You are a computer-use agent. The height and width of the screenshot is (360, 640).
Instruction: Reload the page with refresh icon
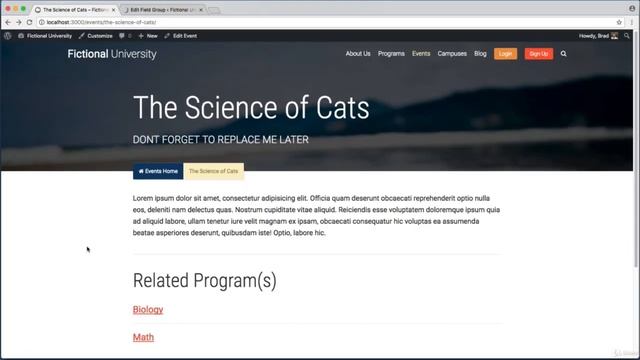pyautogui.click(x=29, y=22)
